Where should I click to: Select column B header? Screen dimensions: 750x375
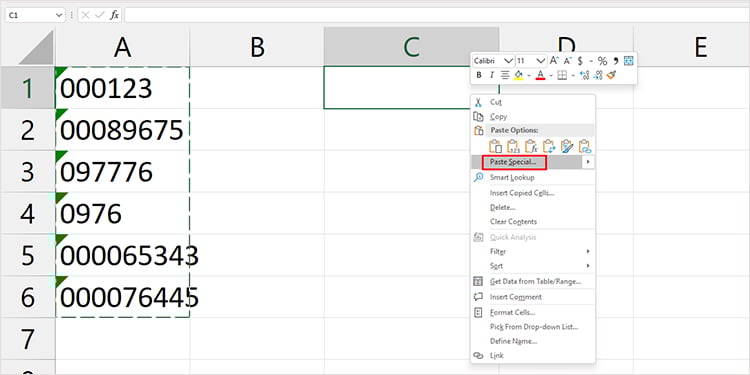click(257, 46)
